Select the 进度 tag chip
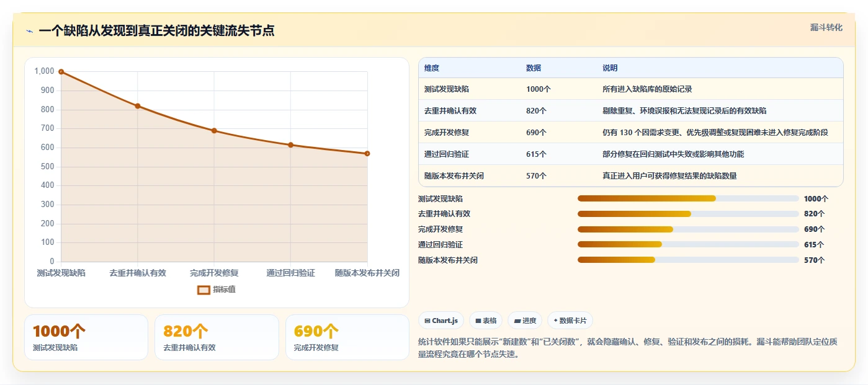Viewport: 868px width, 385px height. point(525,321)
